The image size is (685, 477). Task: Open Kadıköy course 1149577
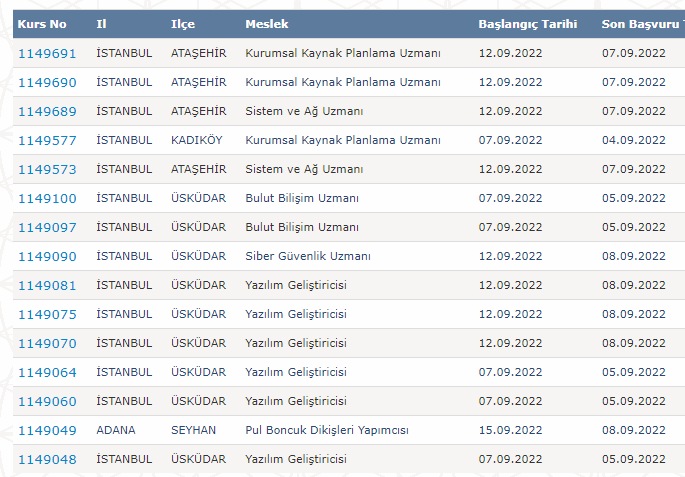pyautogui.click(x=47, y=140)
